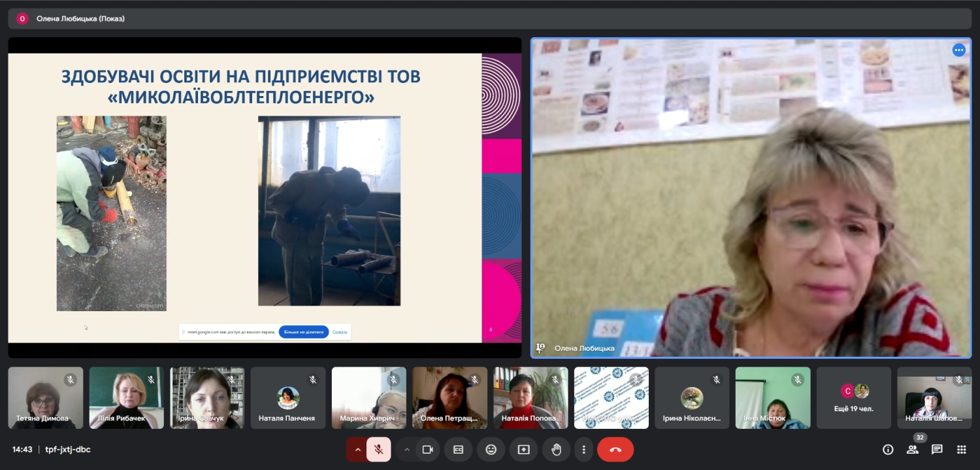
Task: Click the Олена Любицька name label on video
Action: pos(585,348)
